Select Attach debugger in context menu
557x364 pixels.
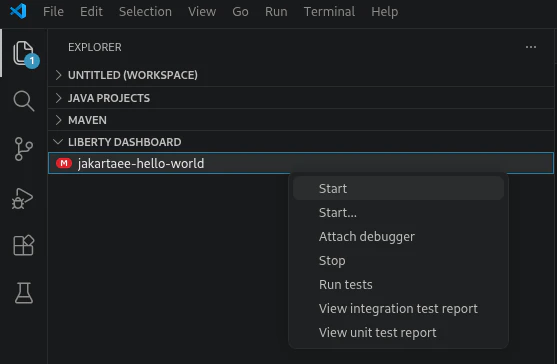point(398,237)
